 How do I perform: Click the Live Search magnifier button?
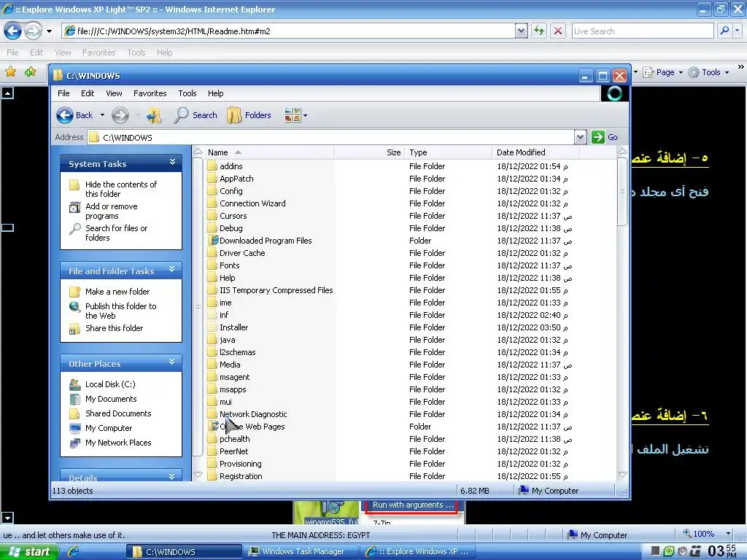click(x=724, y=31)
